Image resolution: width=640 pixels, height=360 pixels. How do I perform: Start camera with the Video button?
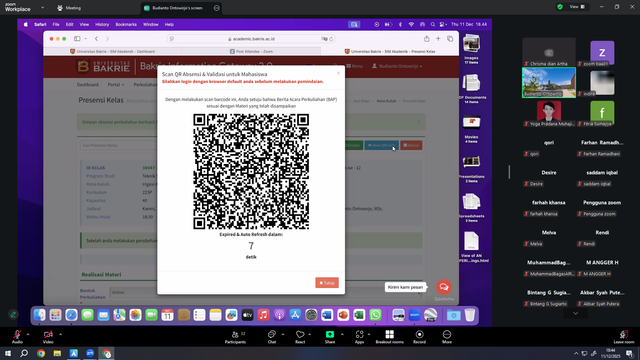click(48, 337)
